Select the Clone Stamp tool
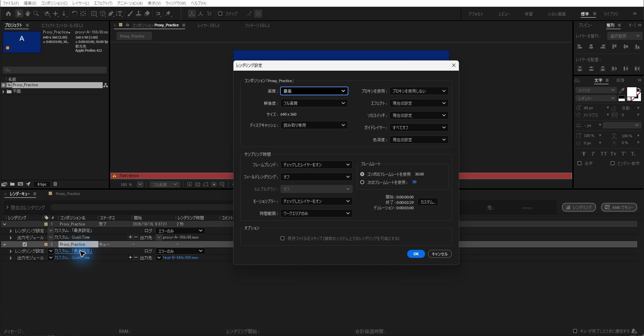The height and width of the screenshot is (336, 644). click(139, 14)
